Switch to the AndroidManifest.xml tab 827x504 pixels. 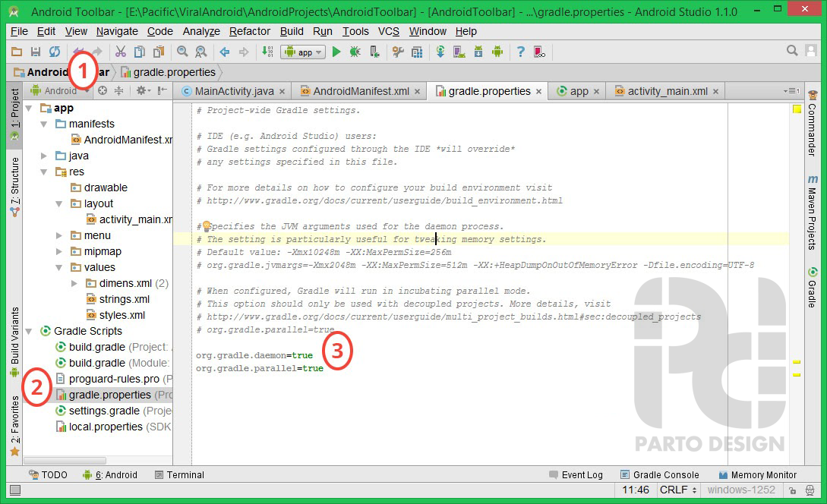(x=361, y=91)
